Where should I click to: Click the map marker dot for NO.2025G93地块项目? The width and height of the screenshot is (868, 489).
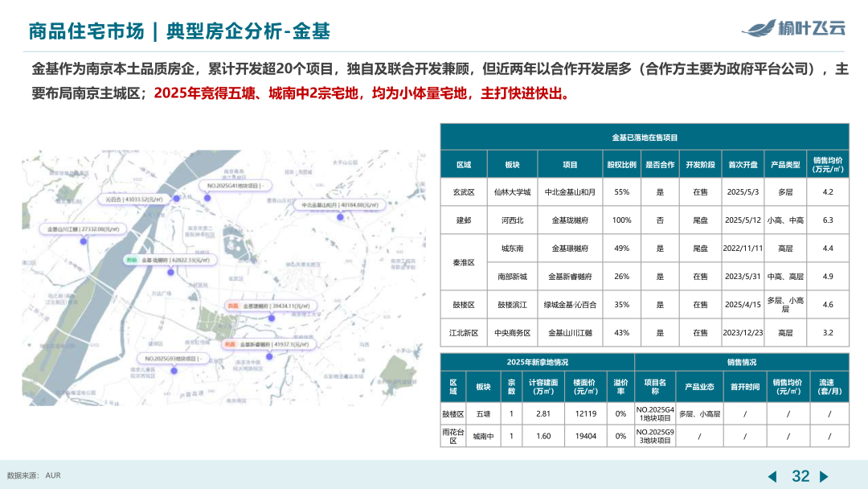click(x=174, y=371)
